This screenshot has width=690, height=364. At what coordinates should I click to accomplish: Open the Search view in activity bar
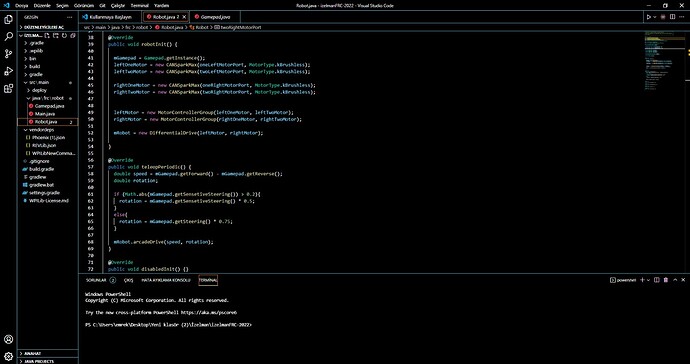(x=8, y=37)
